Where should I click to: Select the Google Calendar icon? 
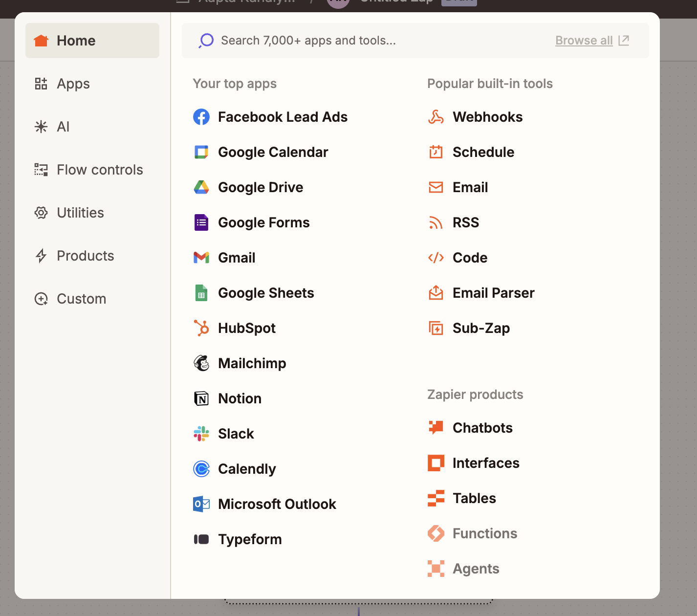201,152
